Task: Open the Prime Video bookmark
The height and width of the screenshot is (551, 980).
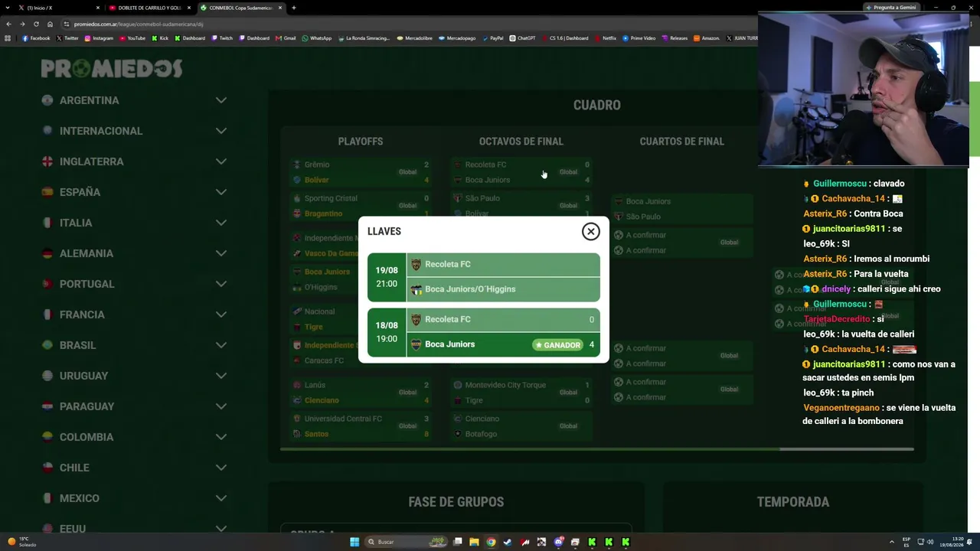Action: click(x=639, y=38)
